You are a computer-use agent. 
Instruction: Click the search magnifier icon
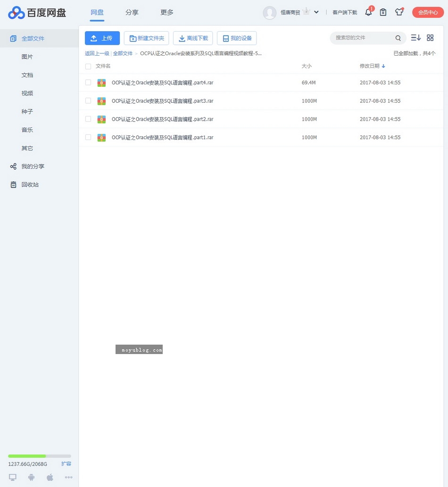click(398, 38)
